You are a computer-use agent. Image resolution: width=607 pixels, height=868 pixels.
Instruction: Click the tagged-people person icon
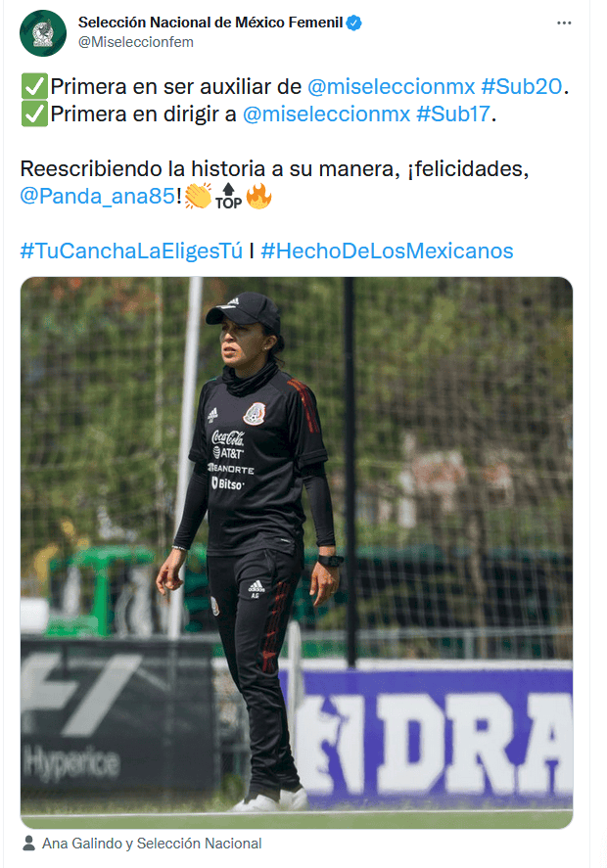(28, 844)
